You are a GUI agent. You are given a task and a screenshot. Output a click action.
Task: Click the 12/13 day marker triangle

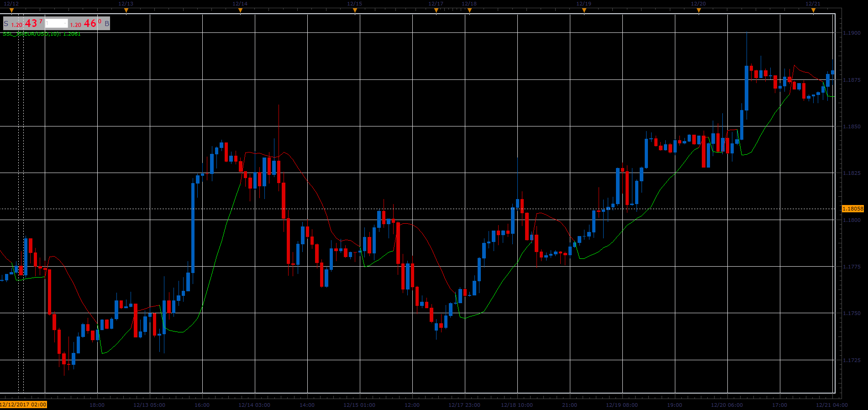126,11
